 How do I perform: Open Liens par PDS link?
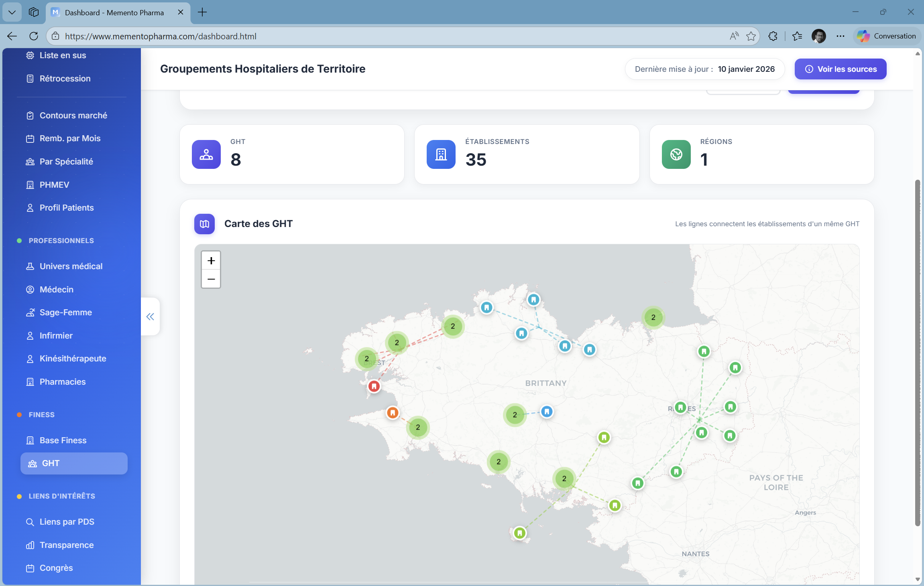tap(67, 522)
